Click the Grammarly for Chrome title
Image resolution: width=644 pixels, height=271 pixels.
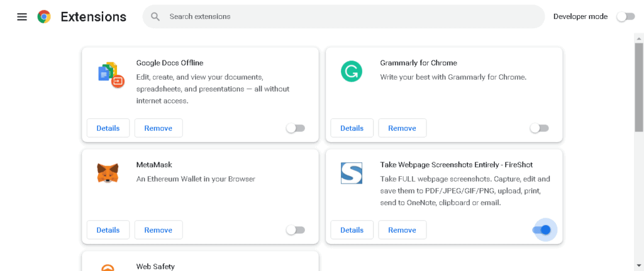(418, 63)
